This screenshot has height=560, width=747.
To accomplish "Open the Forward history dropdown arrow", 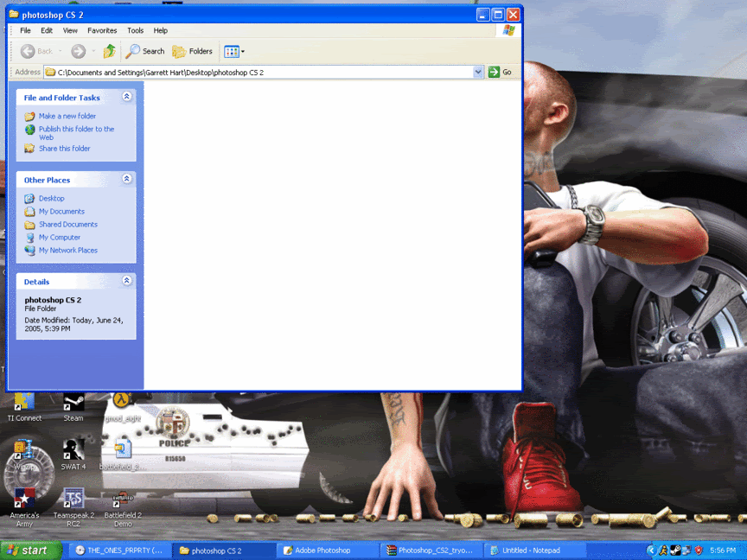I will [93, 51].
